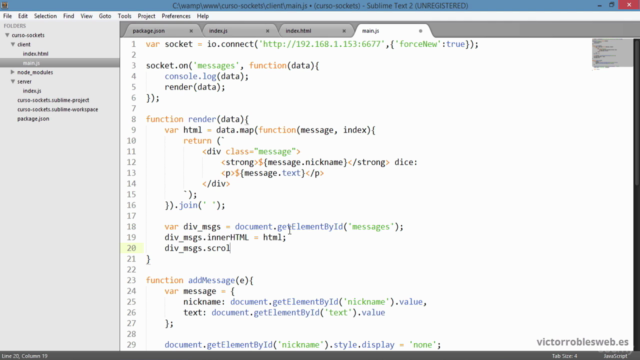Close the package.json tab
Screen dimensions: 640x360
191,31
